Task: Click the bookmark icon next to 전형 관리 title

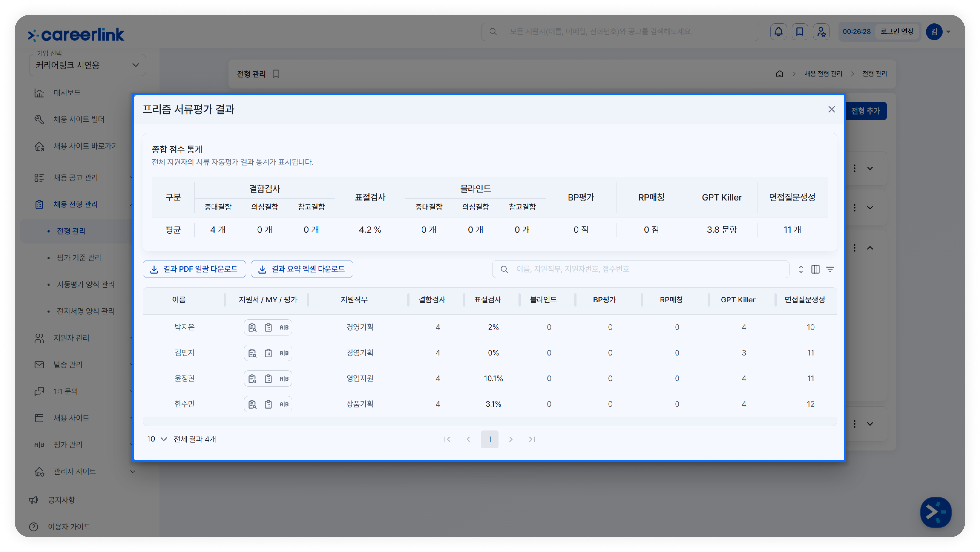Action: [276, 74]
